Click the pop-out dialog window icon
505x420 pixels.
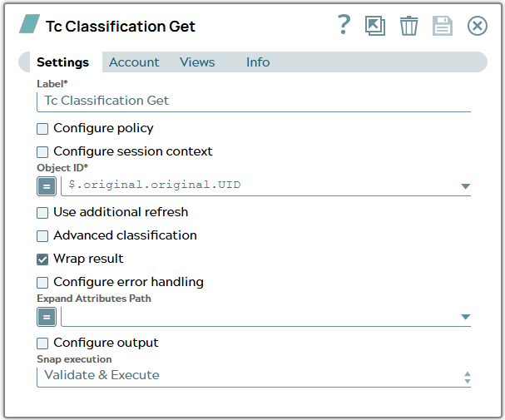pos(375,26)
